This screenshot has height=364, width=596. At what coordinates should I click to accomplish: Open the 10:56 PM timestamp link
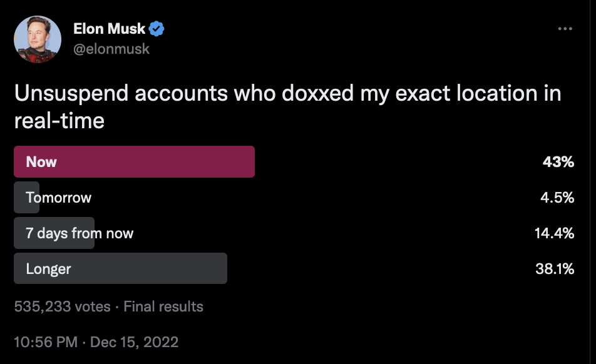pos(46,342)
